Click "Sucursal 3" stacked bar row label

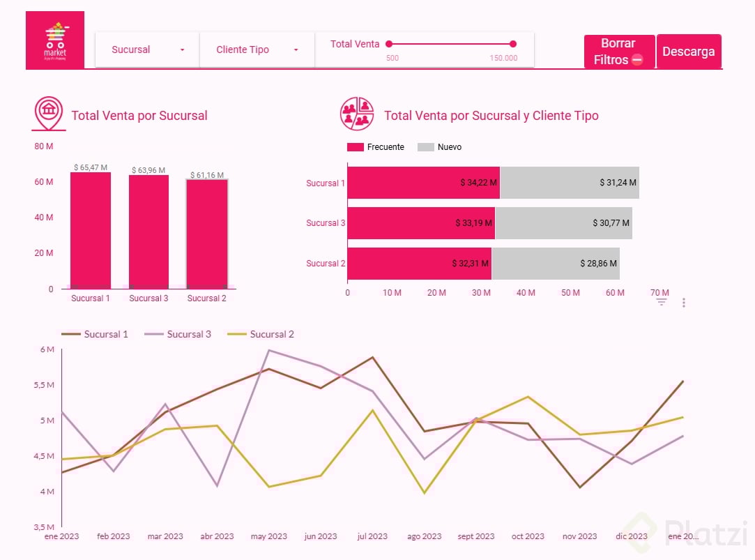click(x=326, y=223)
